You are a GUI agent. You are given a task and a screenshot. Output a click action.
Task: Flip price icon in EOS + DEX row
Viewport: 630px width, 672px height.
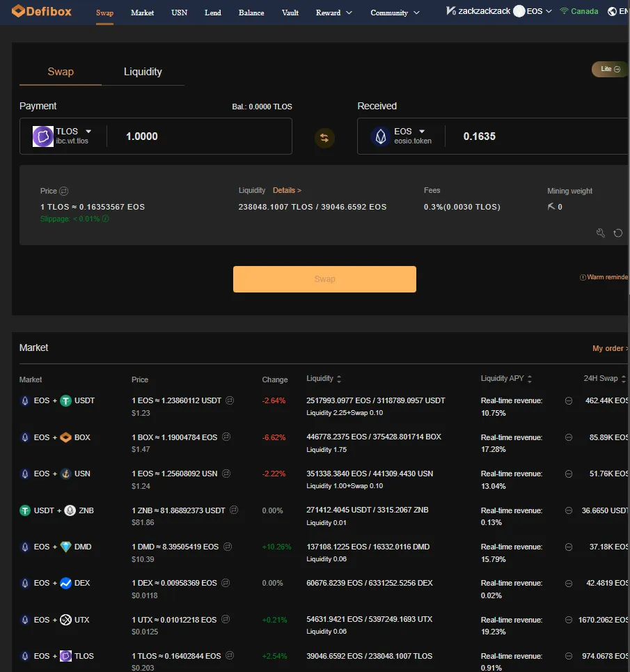(x=226, y=583)
